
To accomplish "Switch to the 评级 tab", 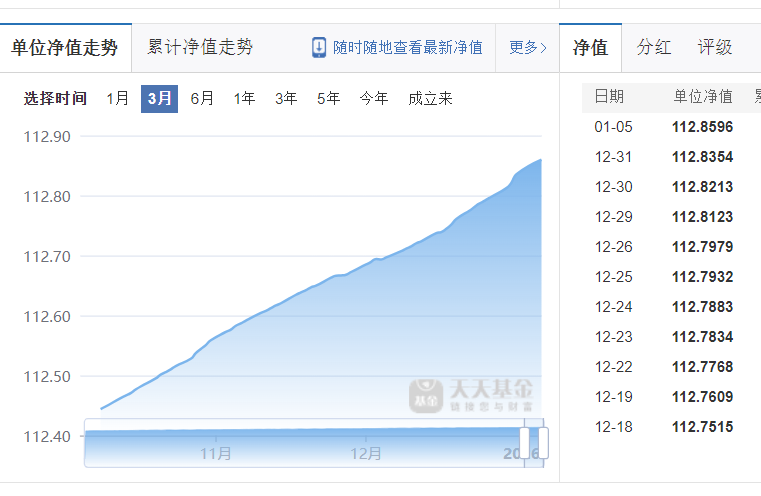I will 715,47.
